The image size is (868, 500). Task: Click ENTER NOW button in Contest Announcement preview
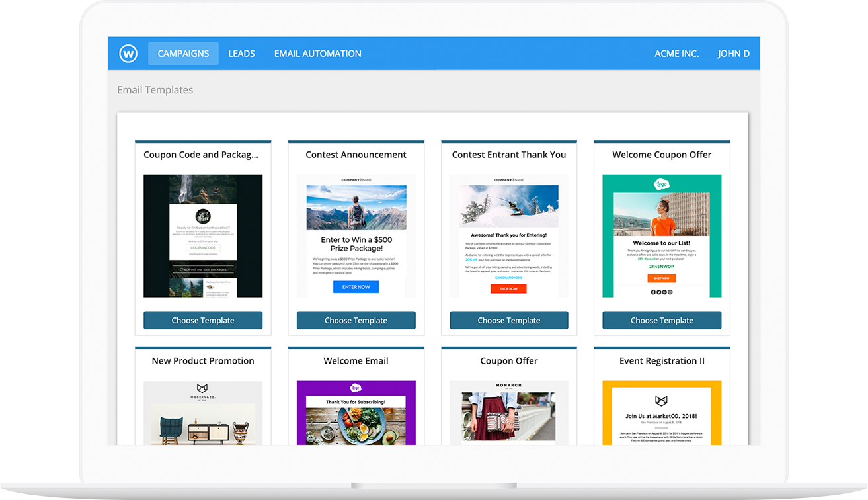(x=356, y=287)
